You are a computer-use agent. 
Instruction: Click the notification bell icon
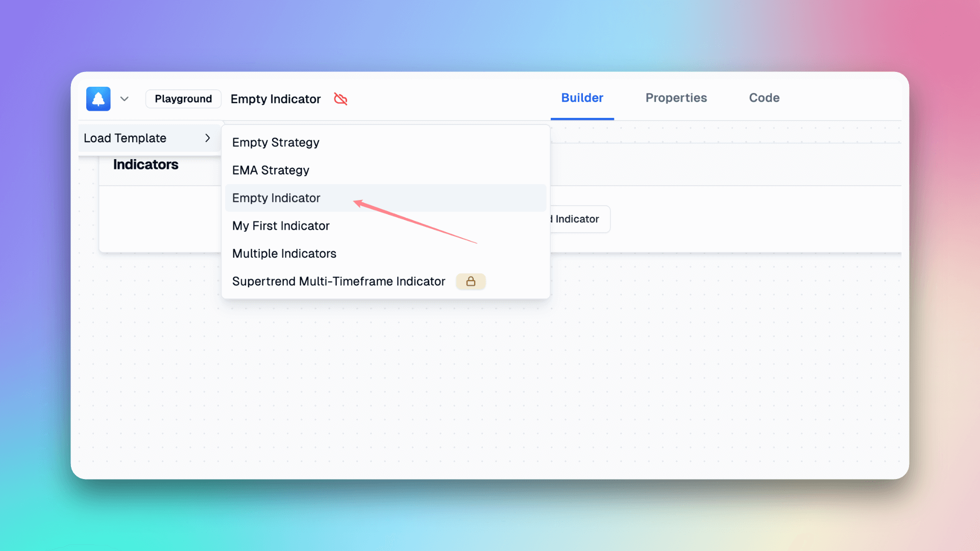tap(99, 99)
